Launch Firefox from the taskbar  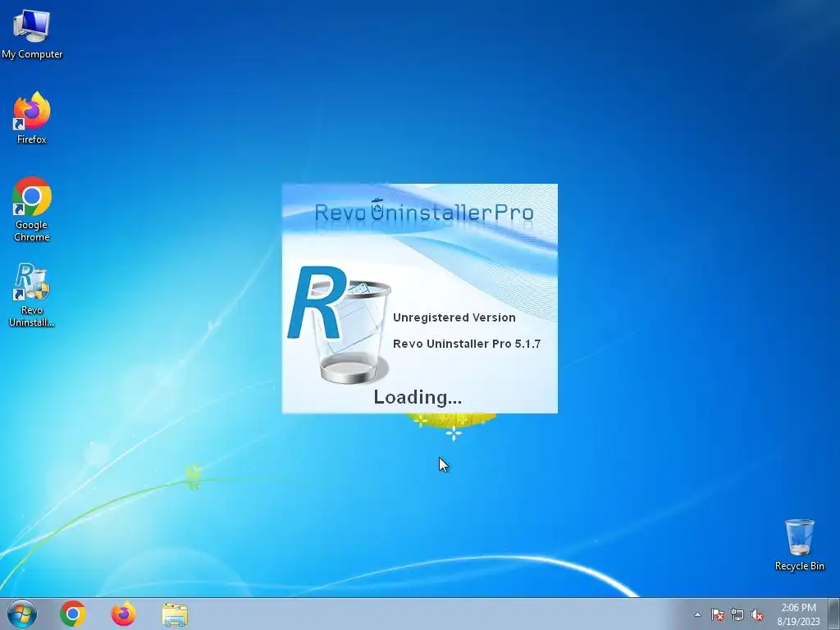(124, 614)
